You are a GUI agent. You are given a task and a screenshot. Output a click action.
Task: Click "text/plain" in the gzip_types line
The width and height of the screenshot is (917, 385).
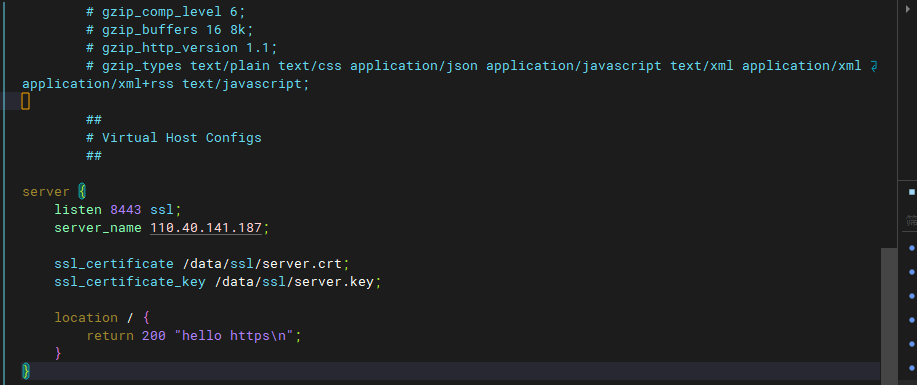pos(229,66)
